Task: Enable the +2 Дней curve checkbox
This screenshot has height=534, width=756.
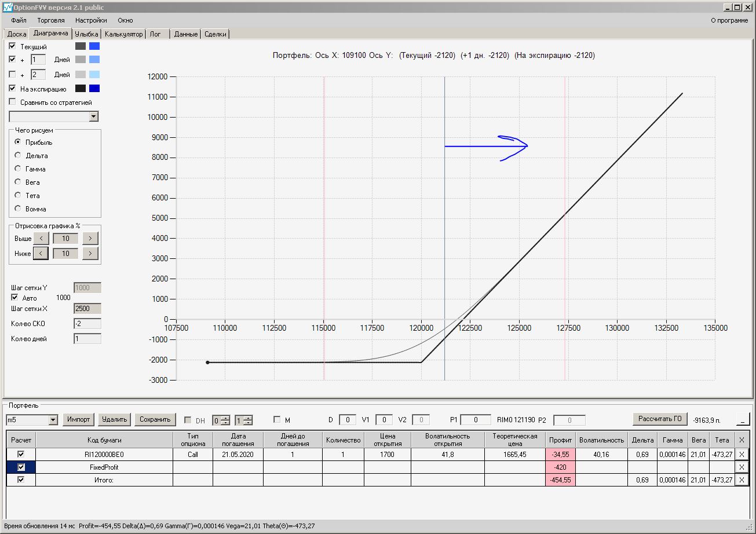Action: 13,74
